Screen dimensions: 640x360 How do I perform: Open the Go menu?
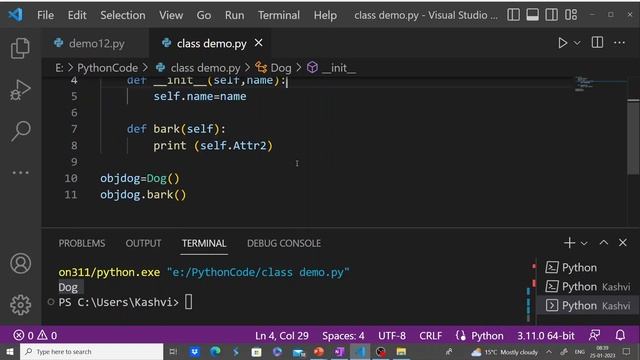(204, 16)
